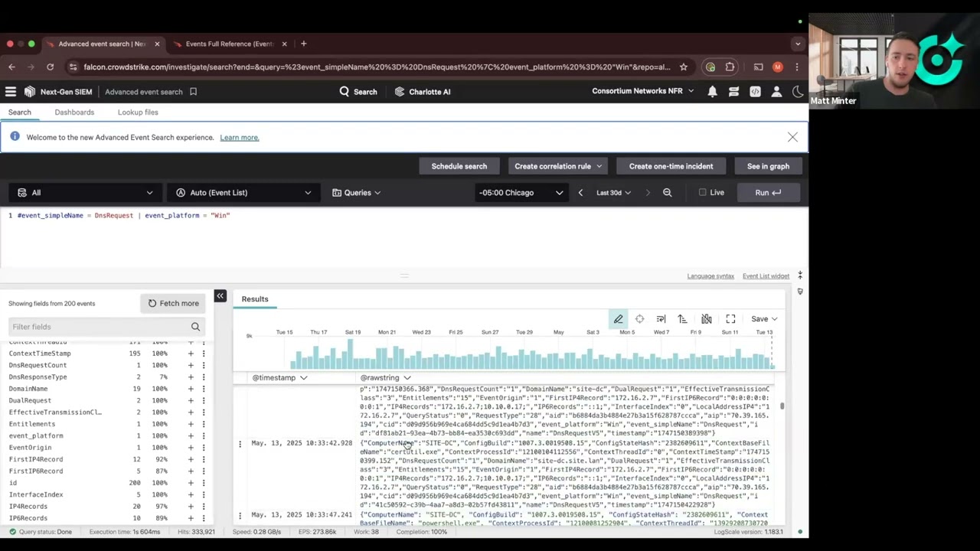Run the query
The image size is (980, 551).
coord(768,193)
